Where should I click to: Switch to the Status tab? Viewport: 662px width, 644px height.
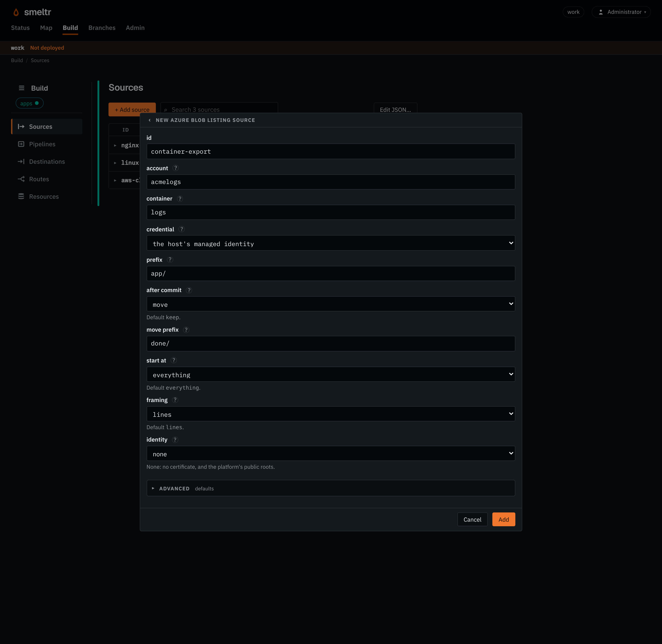20,28
